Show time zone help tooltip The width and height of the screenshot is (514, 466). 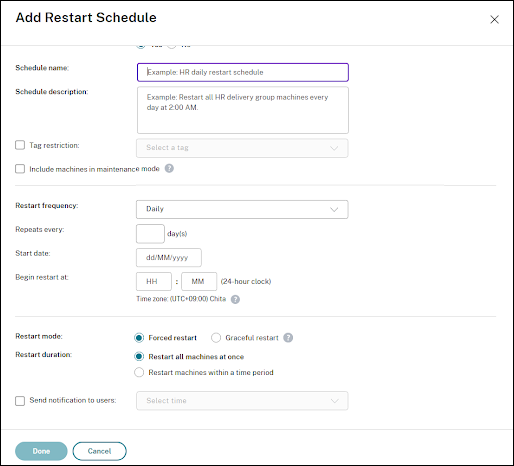(235, 299)
